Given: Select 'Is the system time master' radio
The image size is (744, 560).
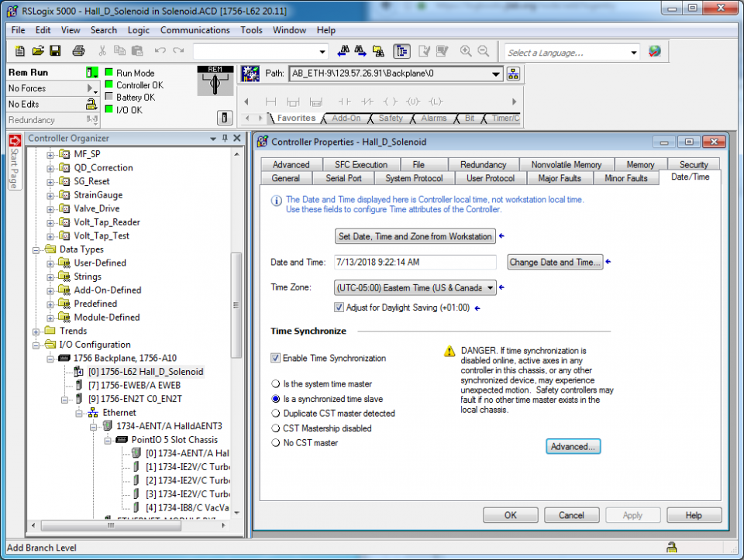Looking at the screenshot, I should coord(276,383).
